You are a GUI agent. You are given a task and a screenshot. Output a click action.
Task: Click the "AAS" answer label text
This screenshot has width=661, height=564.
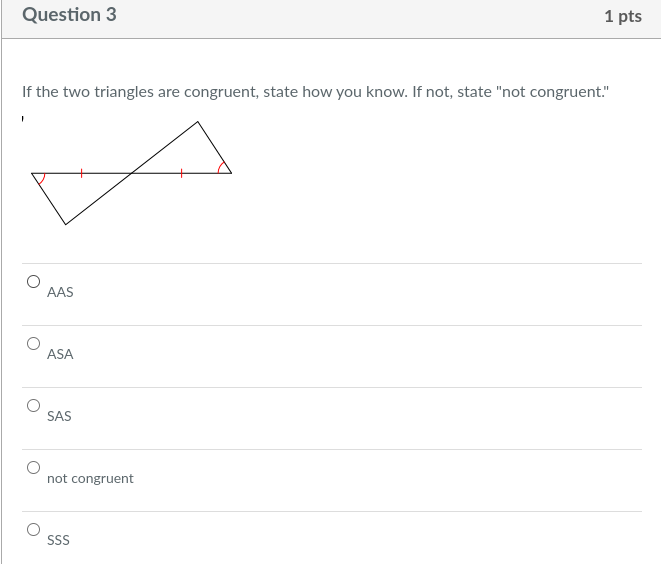click(60, 292)
